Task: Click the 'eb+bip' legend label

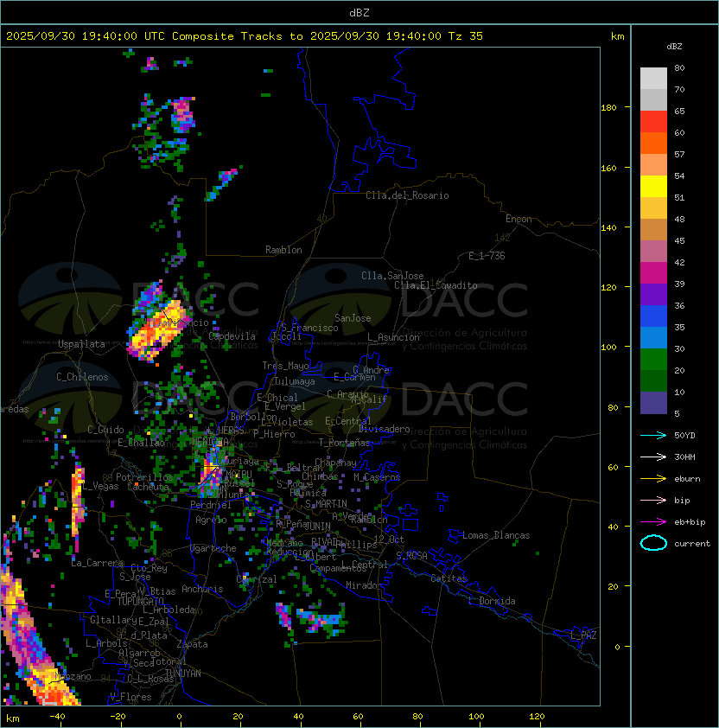Action: tap(690, 522)
